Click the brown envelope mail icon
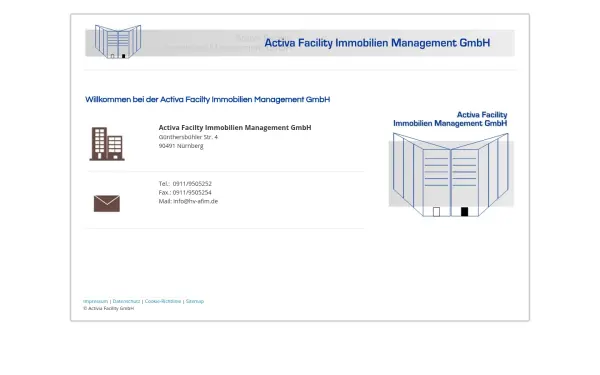The height and width of the screenshot is (375, 600). click(x=107, y=203)
